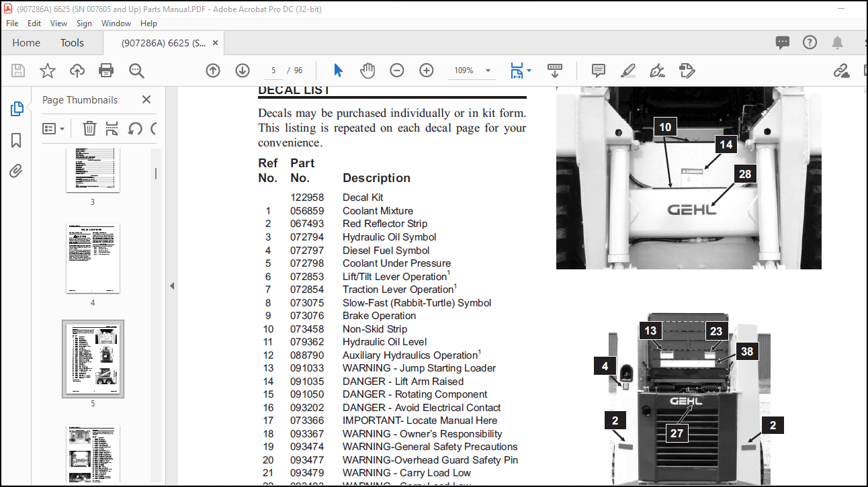Click 'Brake Operation' description text
The image size is (868, 487).
[x=379, y=316]
